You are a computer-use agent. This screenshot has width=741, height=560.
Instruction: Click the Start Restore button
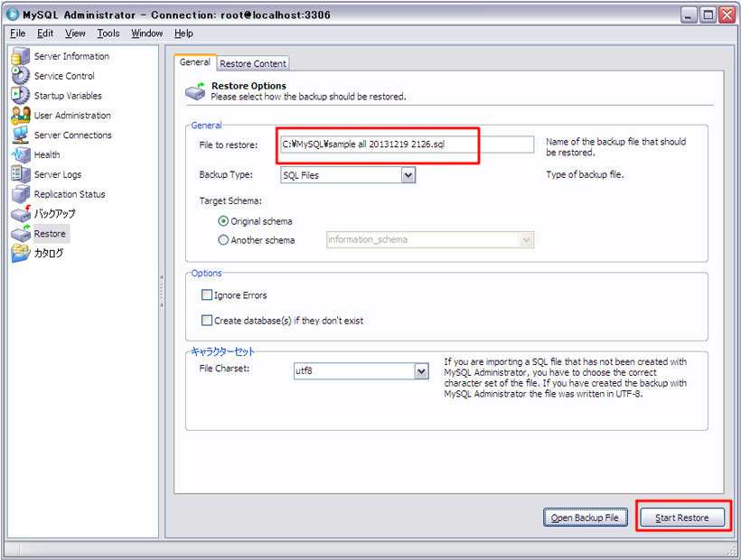tap(681, 518)
